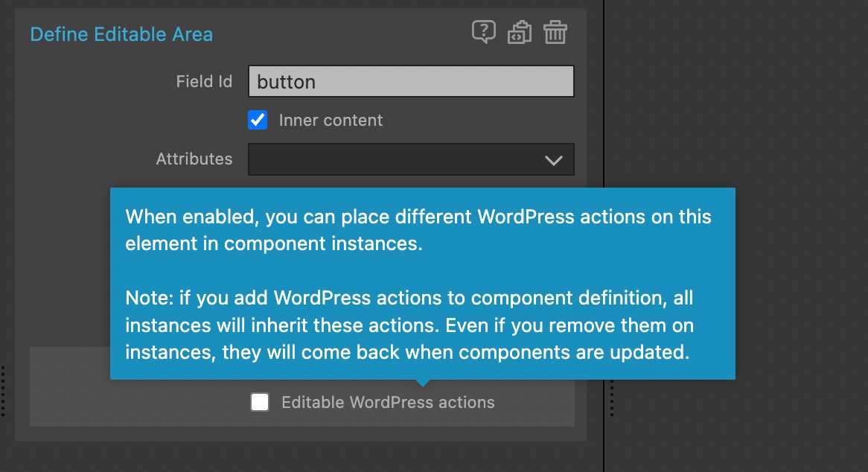The width and height of the screenshot is (868, 472).
Task: Enable Editable WordPress actions checkbox
Action: pyautogui.click(x=260, y=402)
